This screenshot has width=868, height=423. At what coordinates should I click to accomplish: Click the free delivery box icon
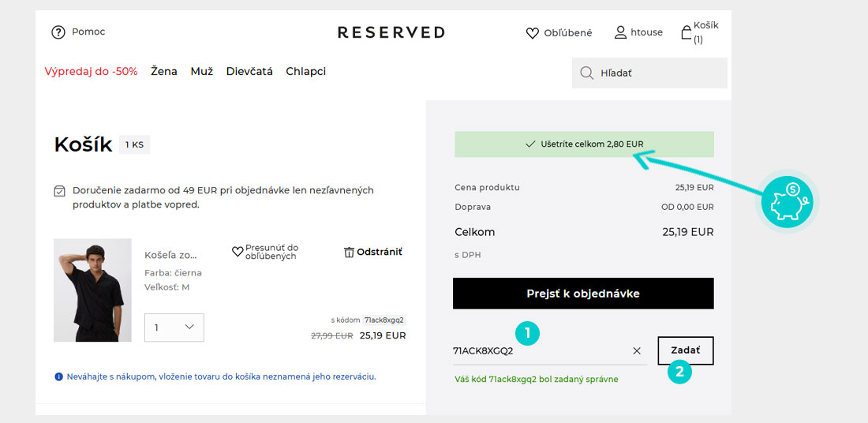tap(59, 192)
